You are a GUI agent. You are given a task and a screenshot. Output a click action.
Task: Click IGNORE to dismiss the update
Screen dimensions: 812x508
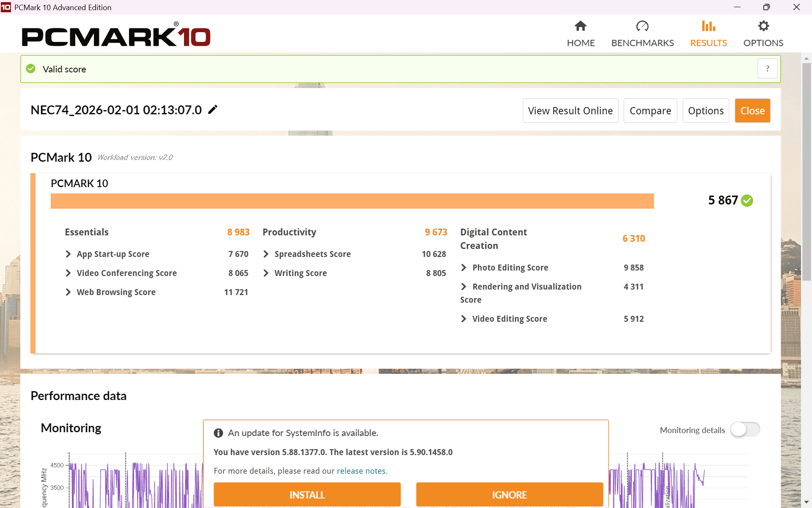(509, 494)
